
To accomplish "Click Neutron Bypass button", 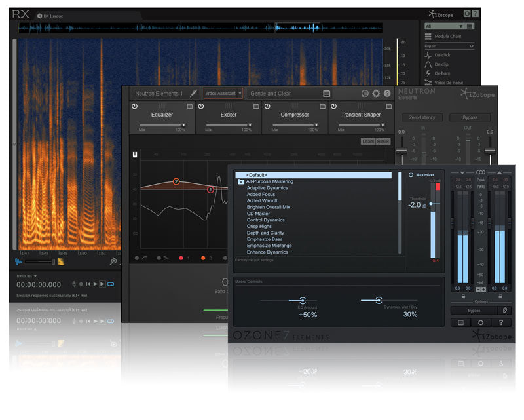I will 470,117.
